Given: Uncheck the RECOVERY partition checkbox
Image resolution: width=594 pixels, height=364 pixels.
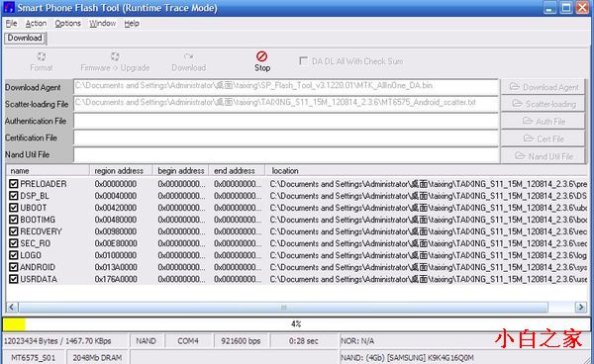Looking at the screenshot, I should coord(14,231).
